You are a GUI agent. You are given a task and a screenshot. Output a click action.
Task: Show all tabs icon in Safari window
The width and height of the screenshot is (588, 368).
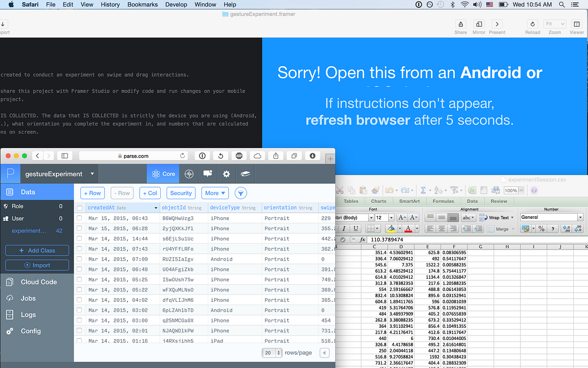[x=294, y=156]
